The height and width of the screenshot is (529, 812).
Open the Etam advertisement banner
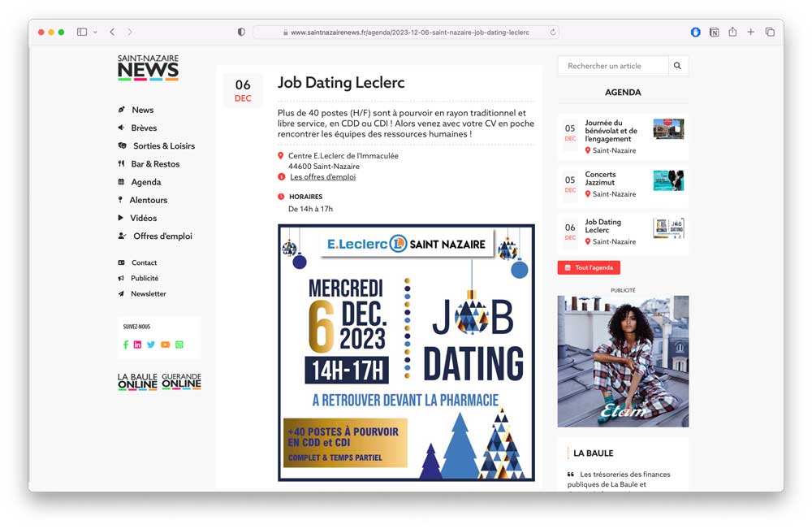(623, 362)
